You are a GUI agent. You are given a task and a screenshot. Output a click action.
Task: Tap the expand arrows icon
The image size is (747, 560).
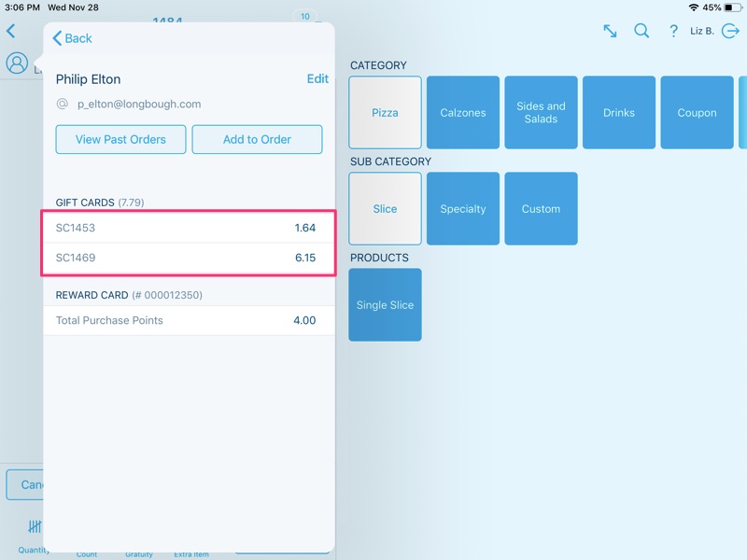(610, 31)
